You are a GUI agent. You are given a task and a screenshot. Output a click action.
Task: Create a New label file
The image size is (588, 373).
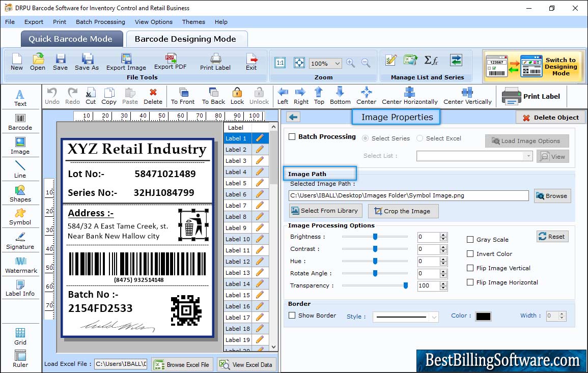(x=16, y=62)
